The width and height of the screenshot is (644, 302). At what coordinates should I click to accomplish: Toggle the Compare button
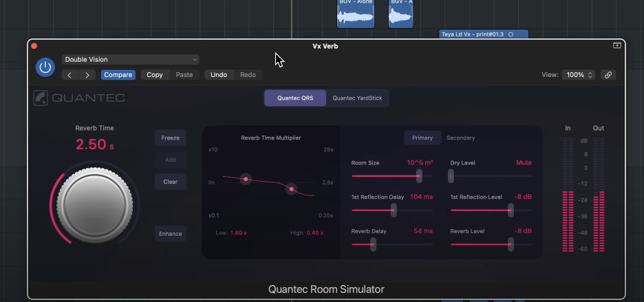coord(118,75)
